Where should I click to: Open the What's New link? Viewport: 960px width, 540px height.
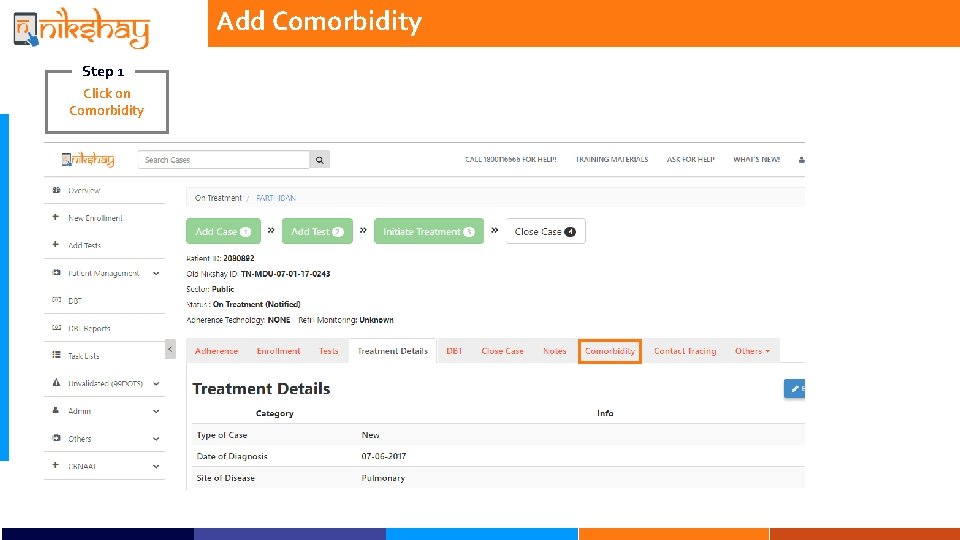757,159
